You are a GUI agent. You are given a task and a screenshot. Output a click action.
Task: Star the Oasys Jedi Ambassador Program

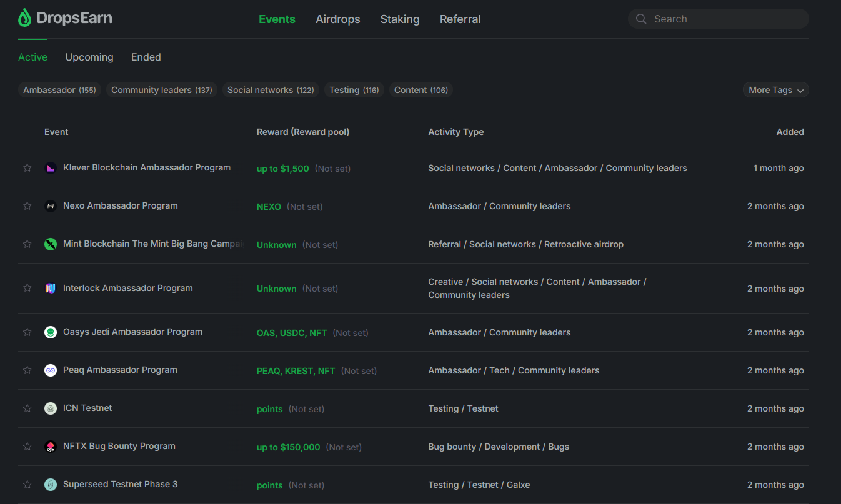(x=27, y=332)
